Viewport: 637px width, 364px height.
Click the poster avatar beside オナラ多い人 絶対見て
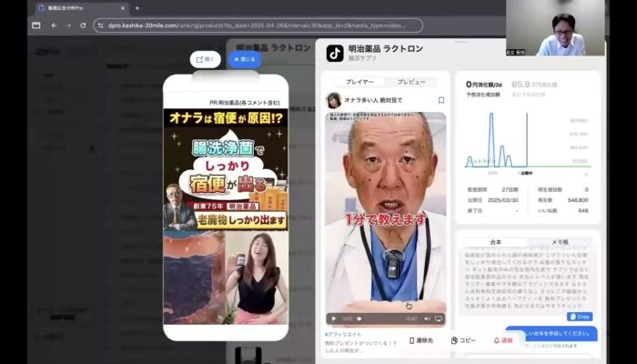click(x=334, y=100)
